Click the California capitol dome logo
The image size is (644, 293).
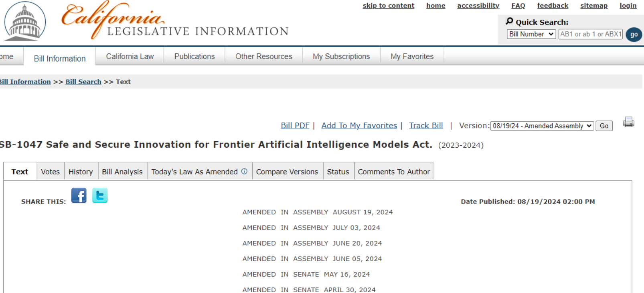point(25,21)
